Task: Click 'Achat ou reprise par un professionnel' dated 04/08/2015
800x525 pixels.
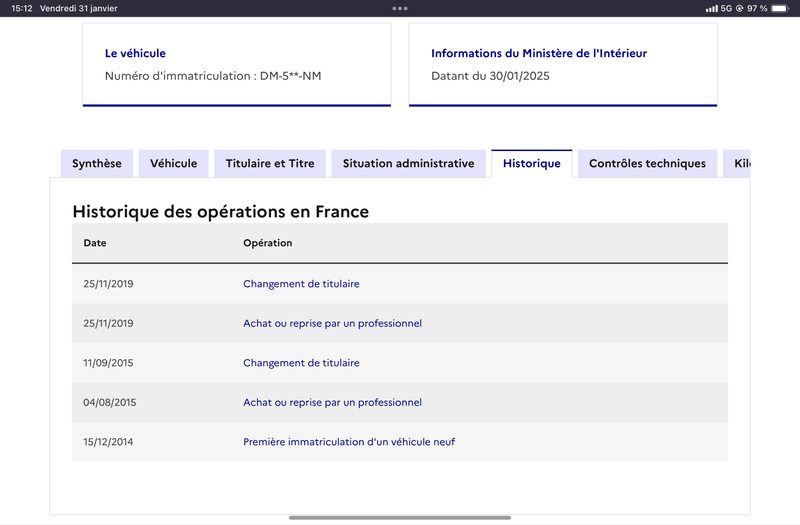Action: (x=332, y=403)
